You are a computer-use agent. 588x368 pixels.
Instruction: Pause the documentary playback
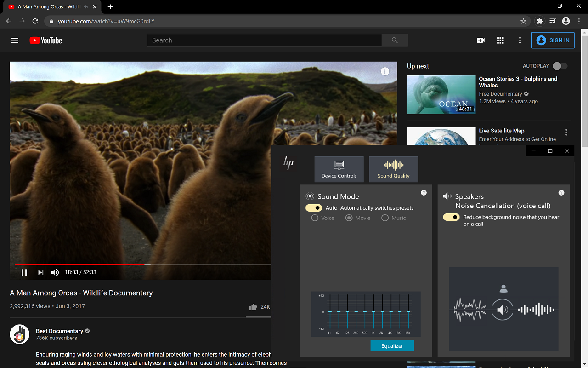[x=24, y=272]
